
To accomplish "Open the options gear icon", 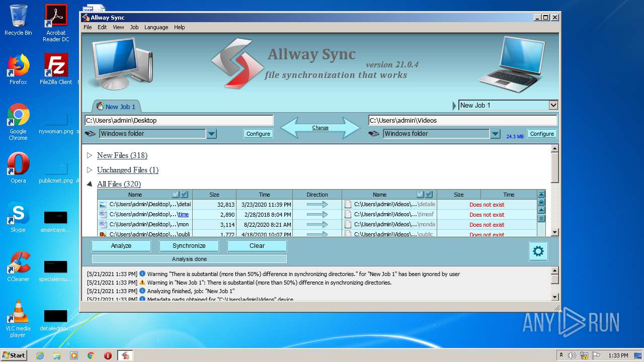I will [538, 251].
